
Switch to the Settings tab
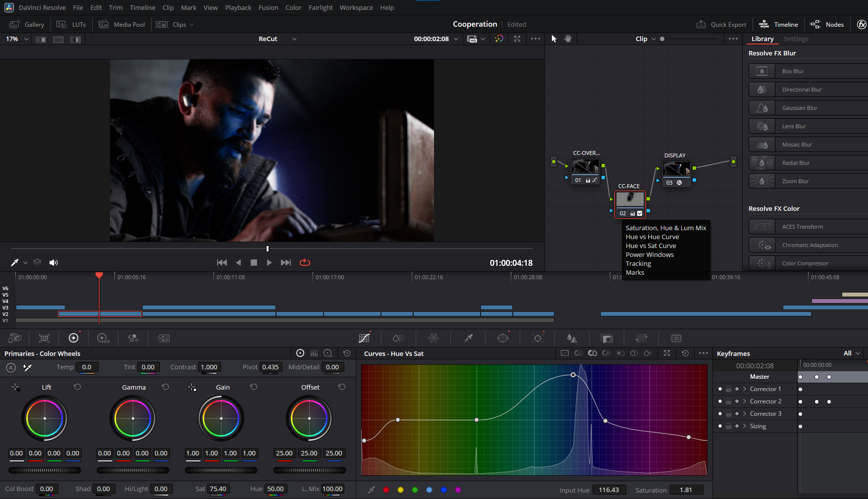pos(796,39)
